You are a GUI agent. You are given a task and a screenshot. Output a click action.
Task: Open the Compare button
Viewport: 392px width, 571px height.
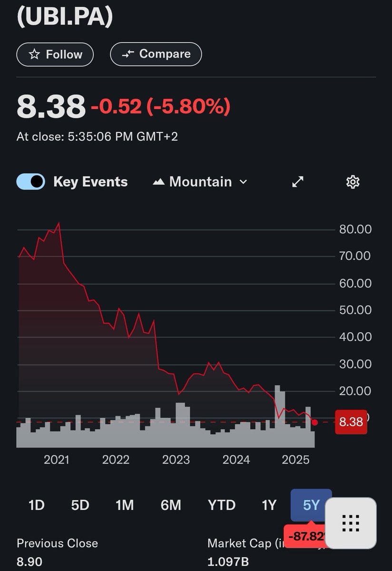click(156, 54)
